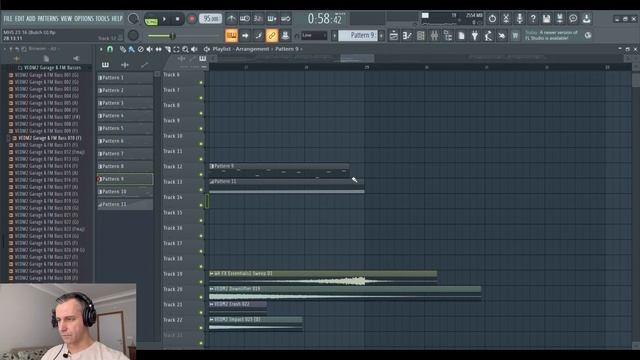Toggle the step editing button
Screen dimensions: 640x360
(x=258, y=36)
